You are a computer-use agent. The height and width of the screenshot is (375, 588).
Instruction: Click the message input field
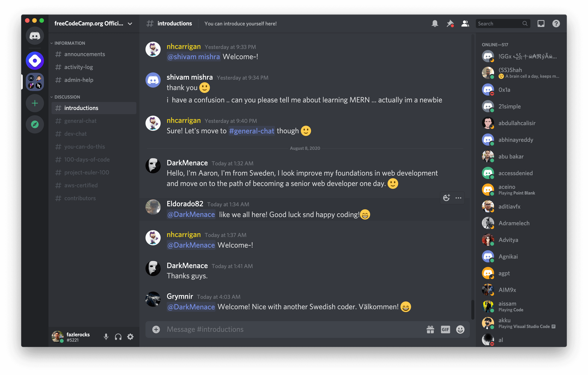click(x=305, y=329)
